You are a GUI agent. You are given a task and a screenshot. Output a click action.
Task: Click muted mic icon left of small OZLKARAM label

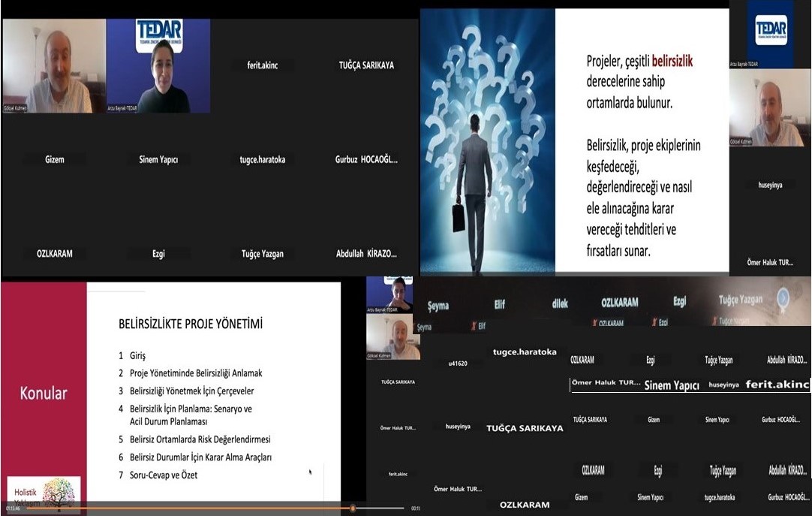pos(594,323)
